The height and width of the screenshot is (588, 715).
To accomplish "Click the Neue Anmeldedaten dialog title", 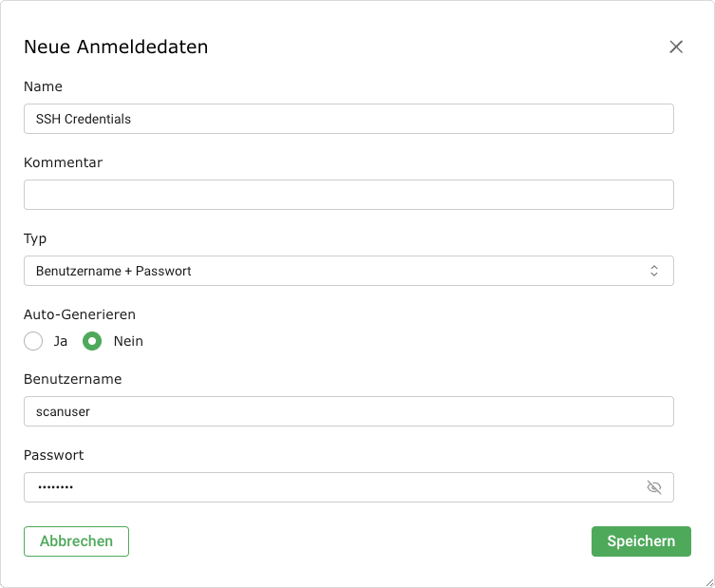I will pyautogui.click(x=116, y=47).
